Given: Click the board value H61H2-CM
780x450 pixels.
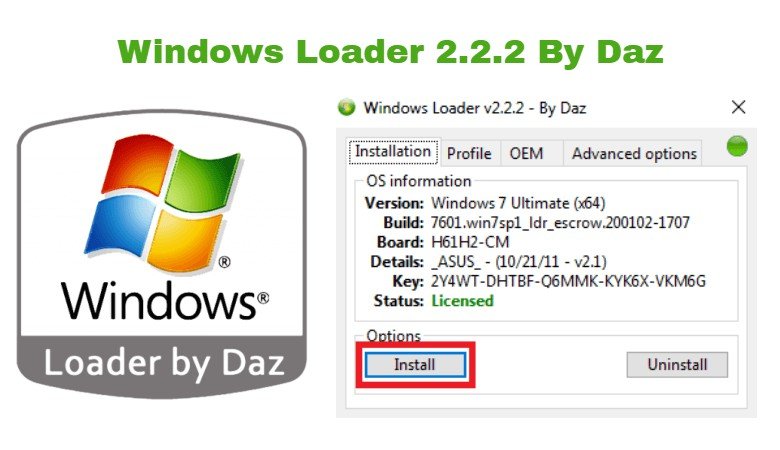Looking at the screenshot, I should point(470,242).
